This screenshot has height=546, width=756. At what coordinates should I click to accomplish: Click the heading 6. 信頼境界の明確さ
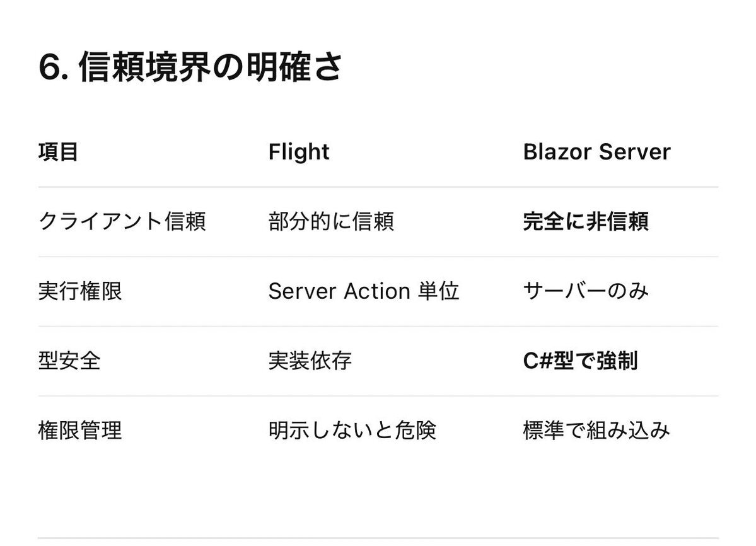(x=190, y=68)
